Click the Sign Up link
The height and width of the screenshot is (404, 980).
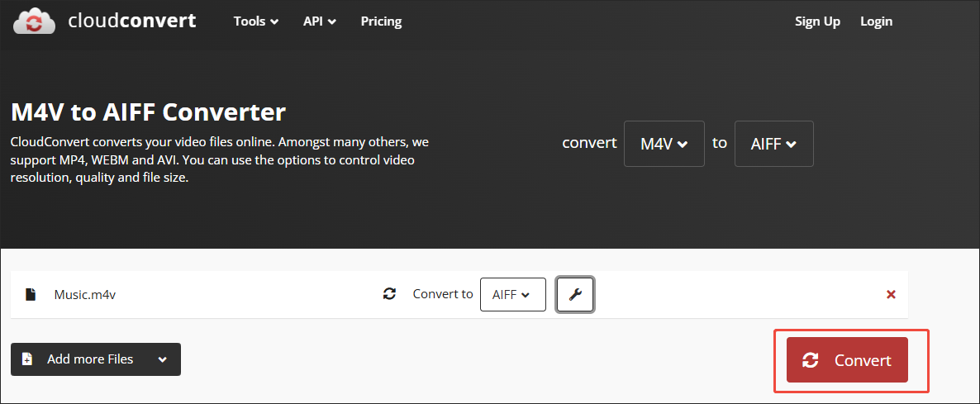(x=817, y=21)
